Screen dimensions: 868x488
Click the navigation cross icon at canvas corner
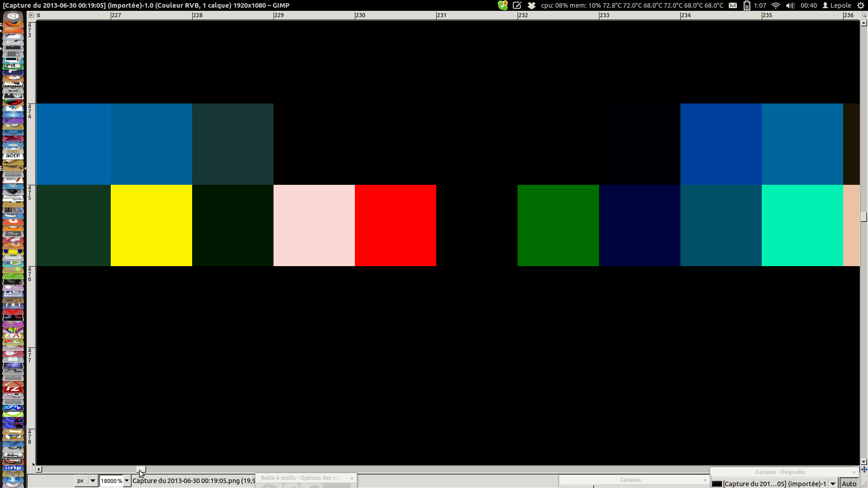pyautogui.click(x=864, y=469)
